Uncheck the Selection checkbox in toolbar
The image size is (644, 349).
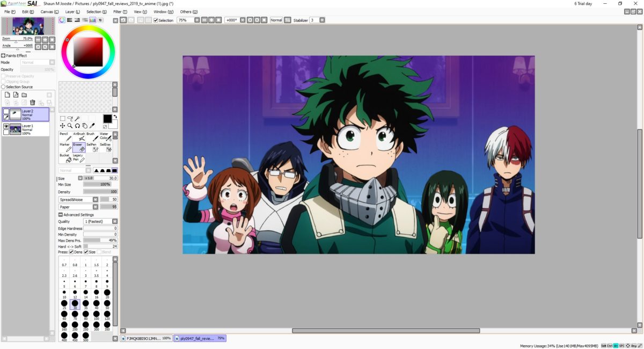156,20
